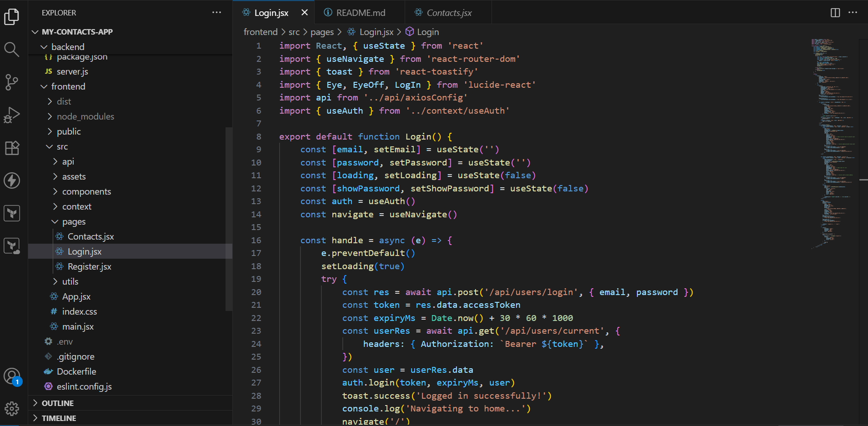Open the Search view icon

point(12,49)
